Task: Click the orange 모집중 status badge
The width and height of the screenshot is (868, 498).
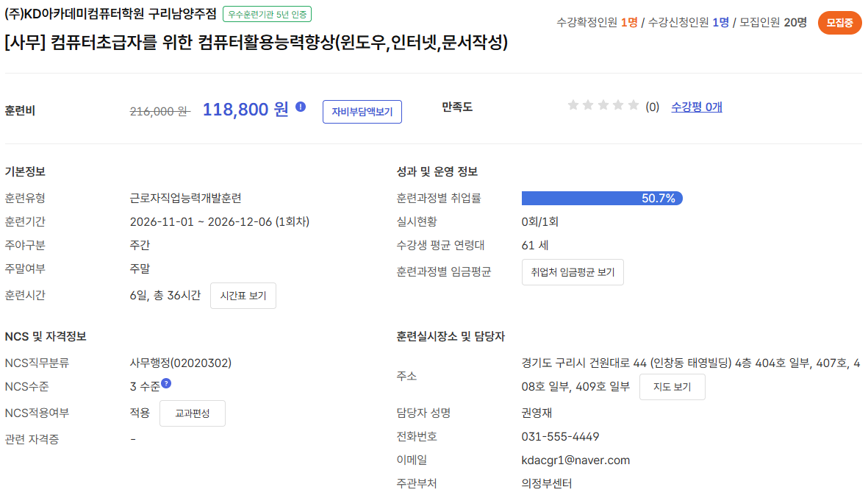Action: click(x=839, y=23)
